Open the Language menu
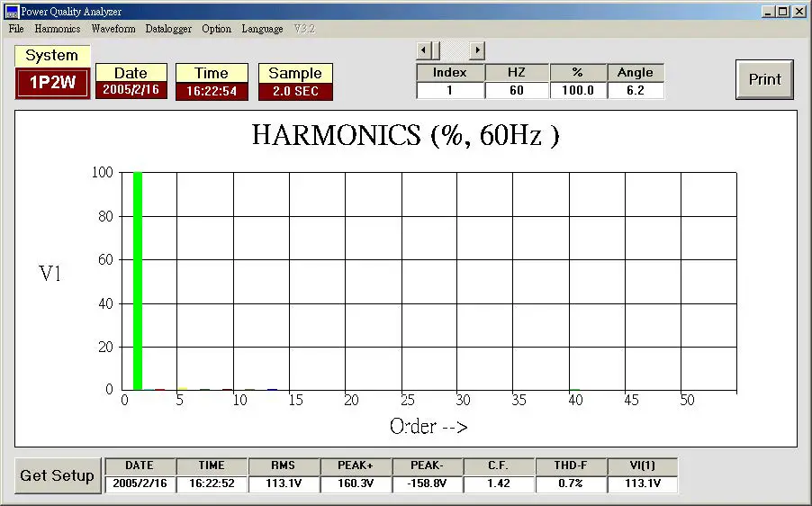Viewport: 812px width, 506px height. pyautogui.click(x=262, y=29)
